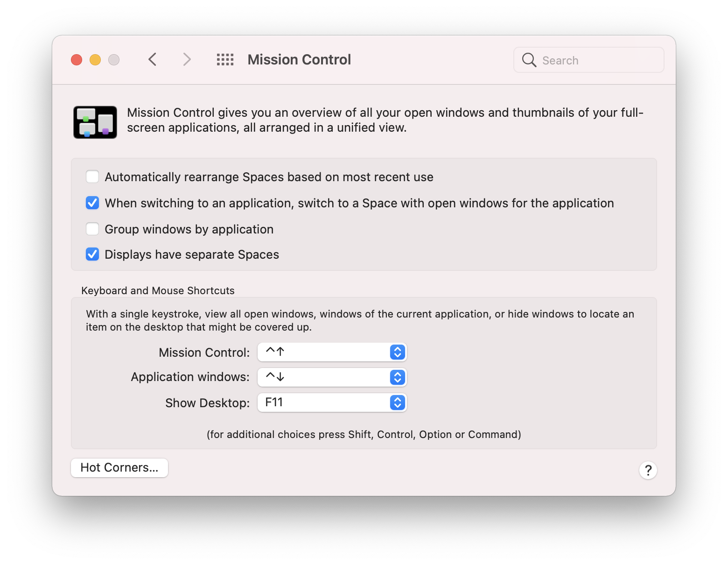
Task: Open the Hot Corners settings
Action: (x=119, y=468)
